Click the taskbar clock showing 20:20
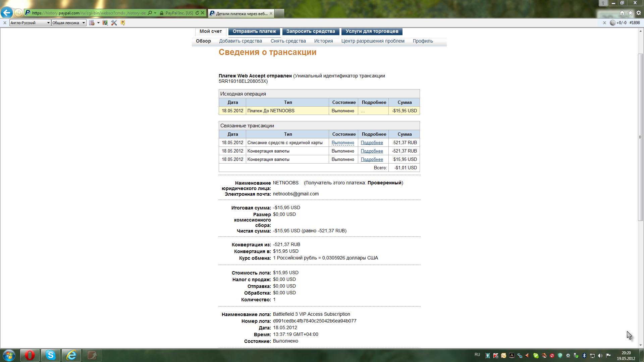This screenshot has height=362, width=644. click(626, 355)
